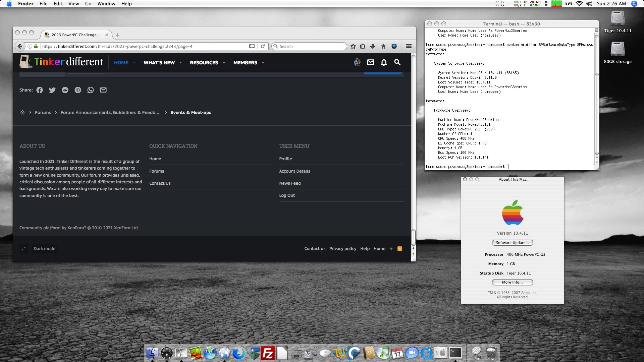
Task: Share thread by email icon
Action: 103,90
